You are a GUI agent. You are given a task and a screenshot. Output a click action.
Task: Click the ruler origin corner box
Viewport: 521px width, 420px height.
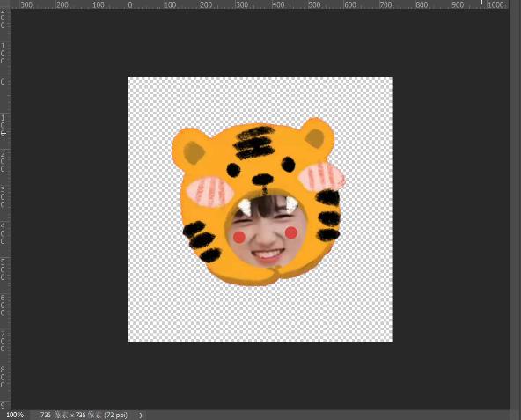pyautogui.click(x=5, y=4)
